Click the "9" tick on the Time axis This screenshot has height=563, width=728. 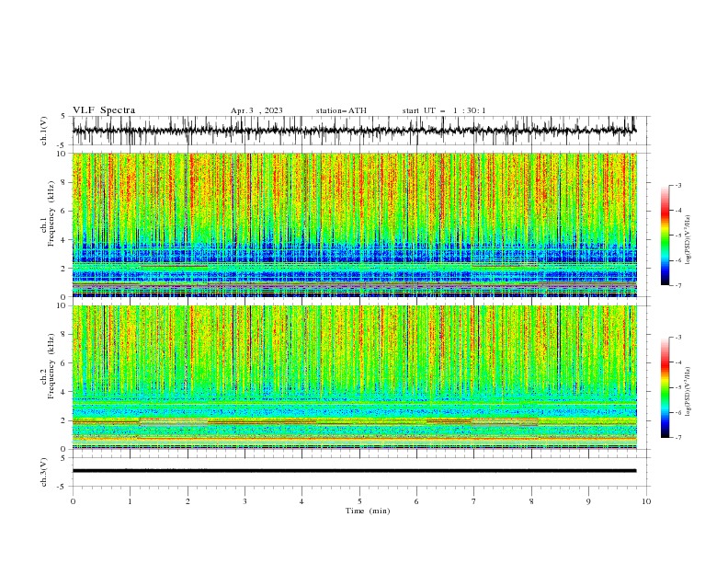point(588,501)
